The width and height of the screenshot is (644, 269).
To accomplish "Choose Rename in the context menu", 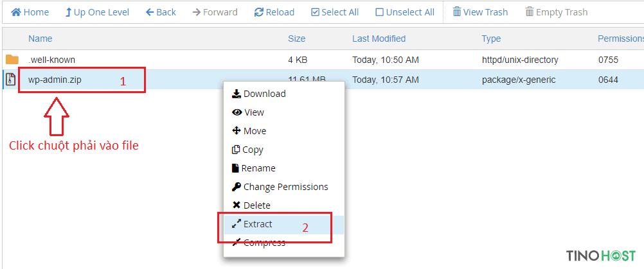I will pyautogui.click(x=253, y=168).
